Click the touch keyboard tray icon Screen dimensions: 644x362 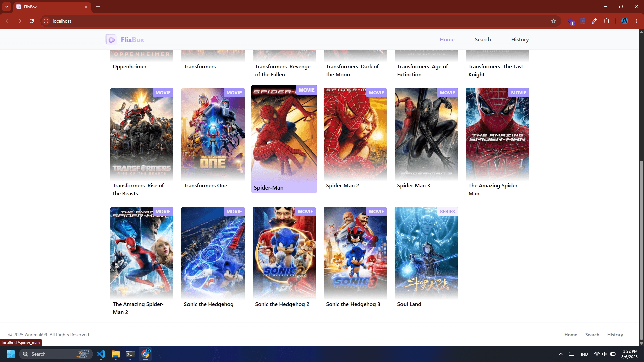click(572, 354)
